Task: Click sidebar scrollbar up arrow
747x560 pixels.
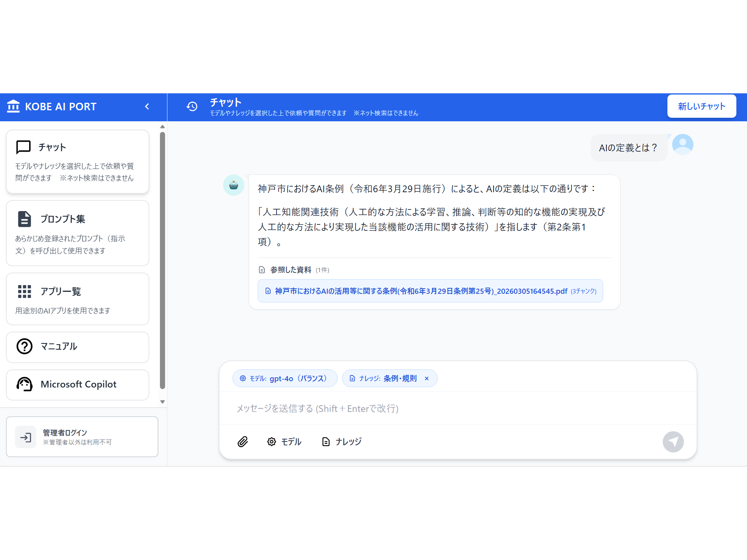Action: [162, 127]
